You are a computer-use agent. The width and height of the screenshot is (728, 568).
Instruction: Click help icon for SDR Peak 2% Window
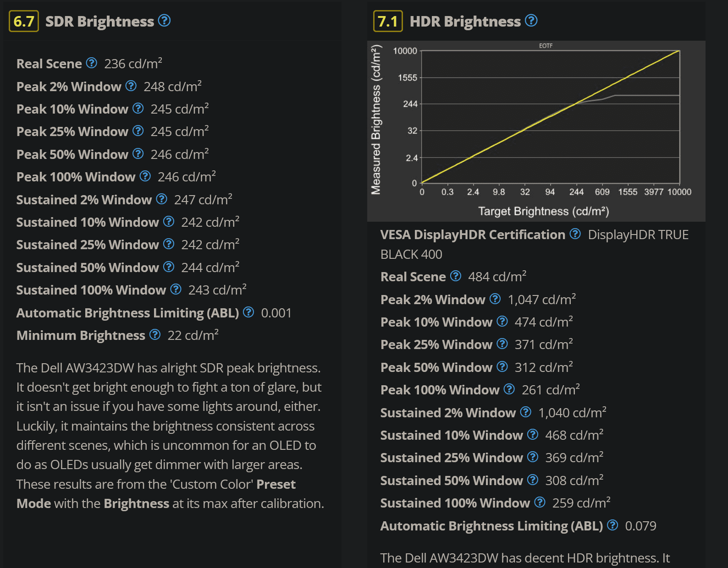click(131, 86)
